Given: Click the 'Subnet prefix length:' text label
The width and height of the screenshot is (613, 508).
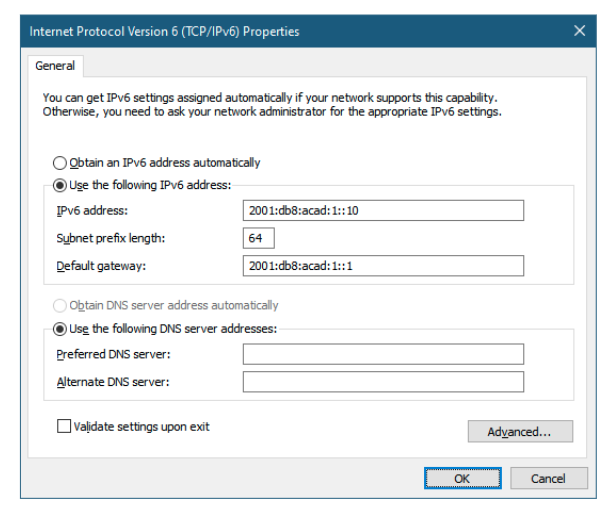Looking at the screenshot, I should tap(111, 238).
